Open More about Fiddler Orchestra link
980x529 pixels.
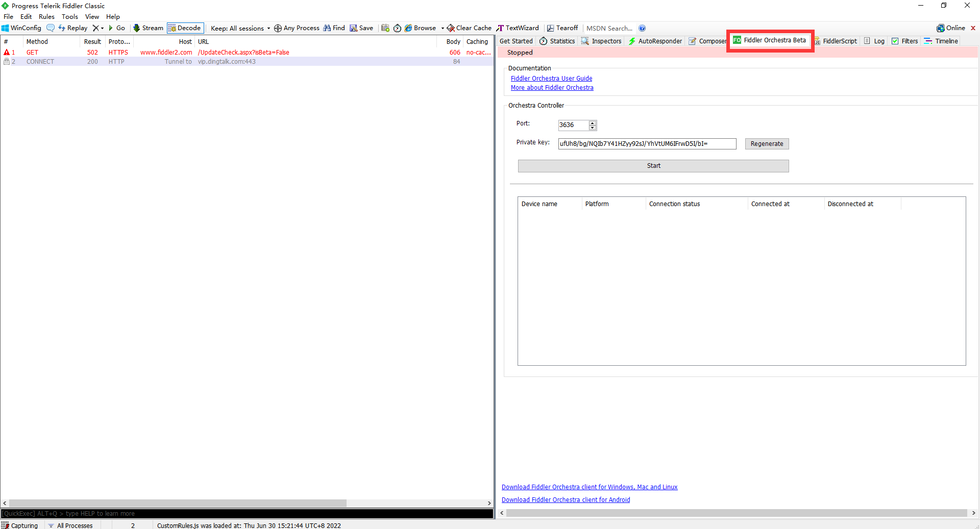552,88
